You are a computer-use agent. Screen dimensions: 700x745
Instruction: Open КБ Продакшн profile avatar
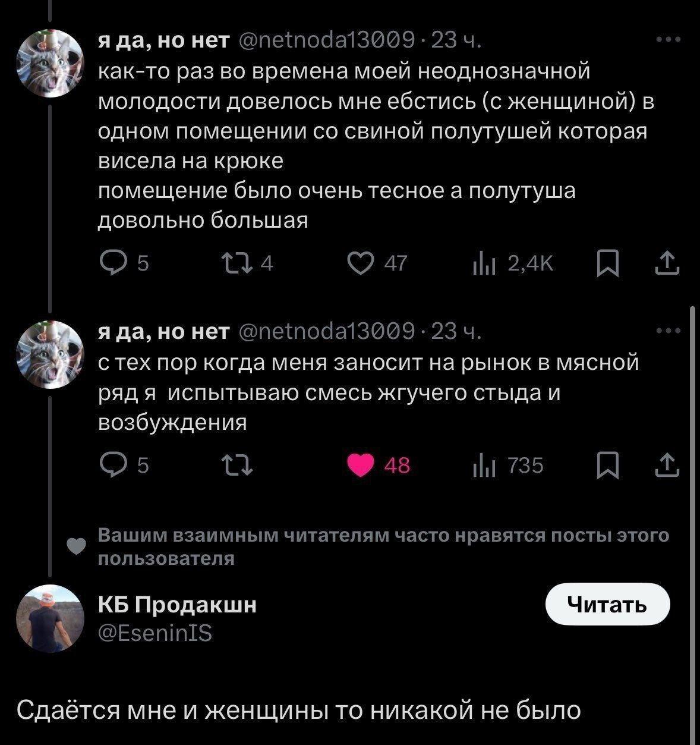[51, 618]
